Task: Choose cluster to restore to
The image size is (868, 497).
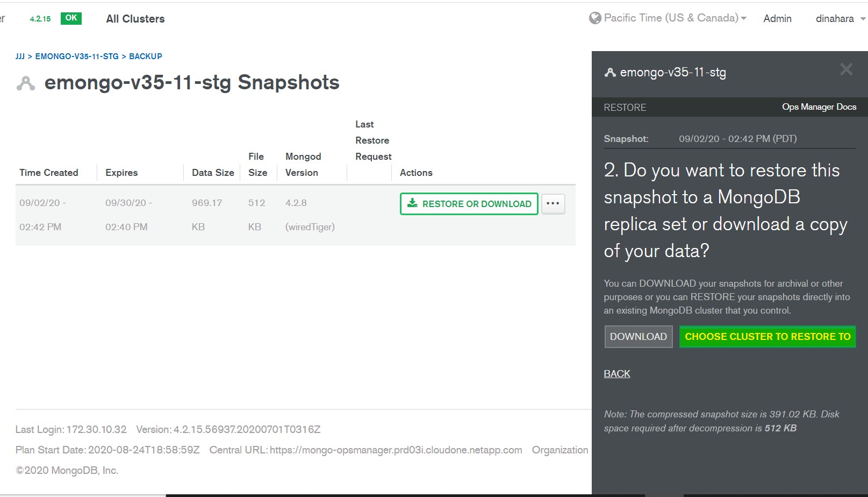Action: (x=767, y=337)
